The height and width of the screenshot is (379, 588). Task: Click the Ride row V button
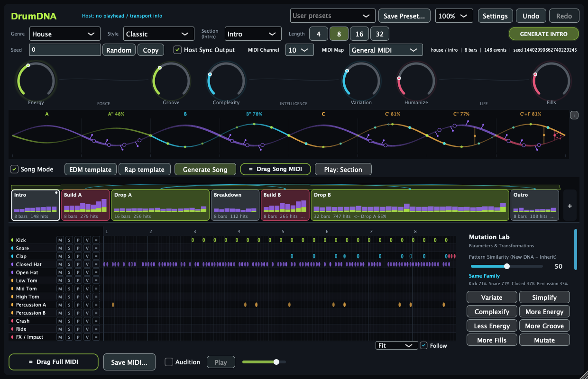pyautogui.click(x=87, y=329)
